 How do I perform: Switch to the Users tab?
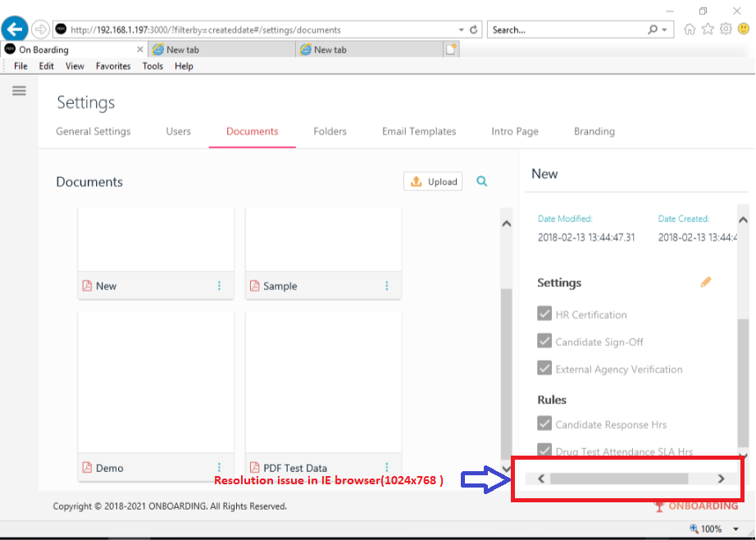coord(179,131)
